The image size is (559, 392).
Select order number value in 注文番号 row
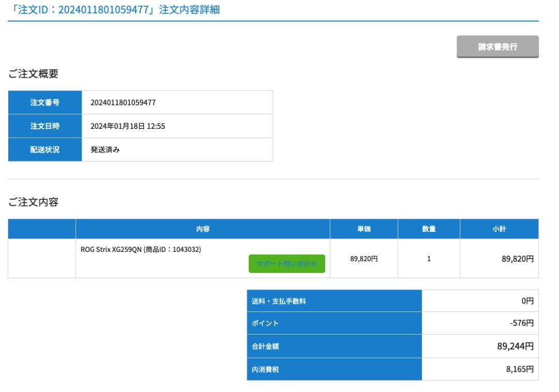tap(123, 102)
